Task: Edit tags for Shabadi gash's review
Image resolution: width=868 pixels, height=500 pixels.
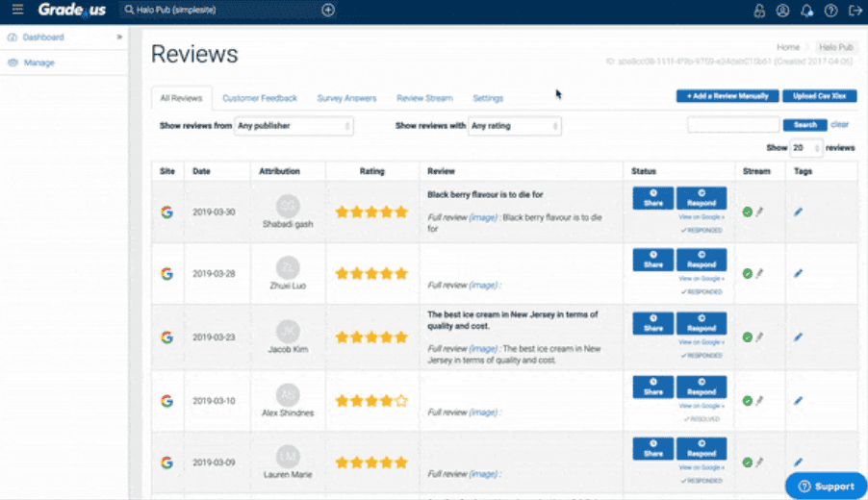Action: [x=798, y=212]
